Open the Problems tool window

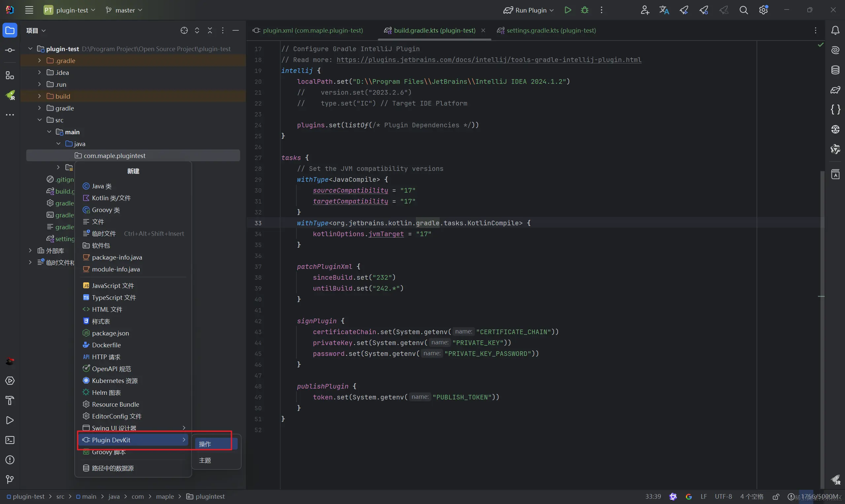(10, 460)
